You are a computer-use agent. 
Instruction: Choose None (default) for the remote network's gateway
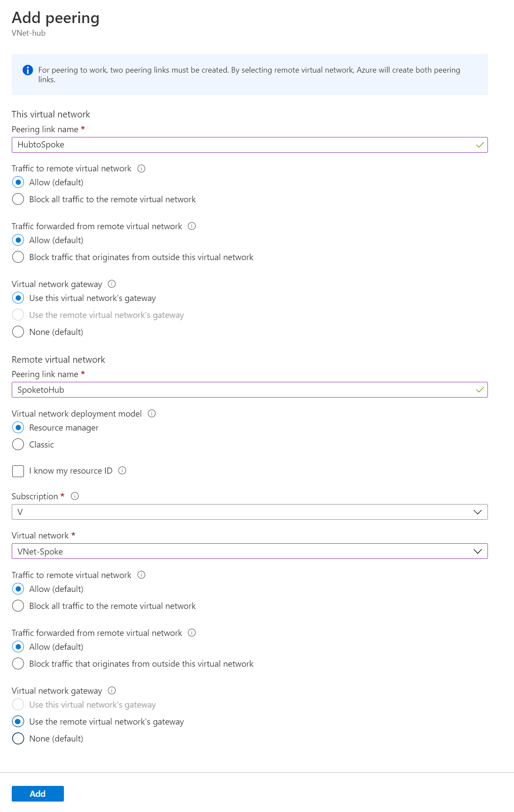click(x=18, y=738)
